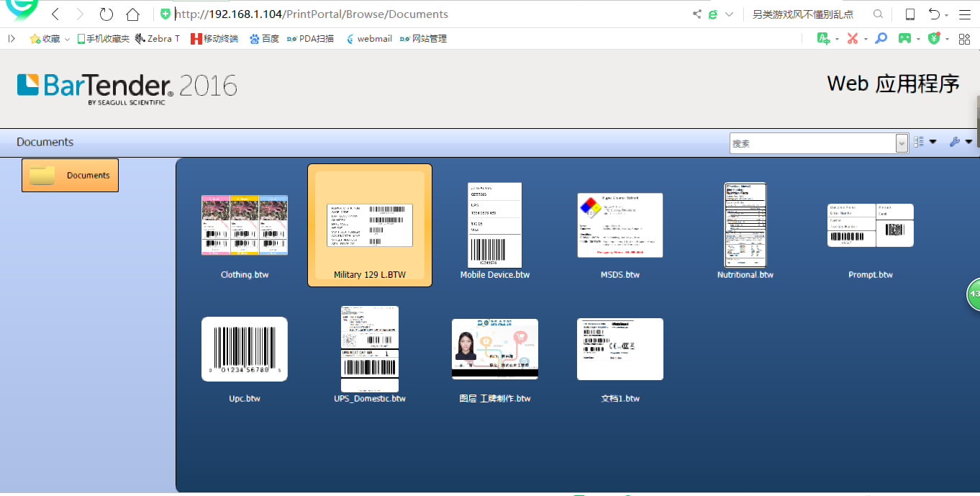Open the view mode list icon

[919, 143]
